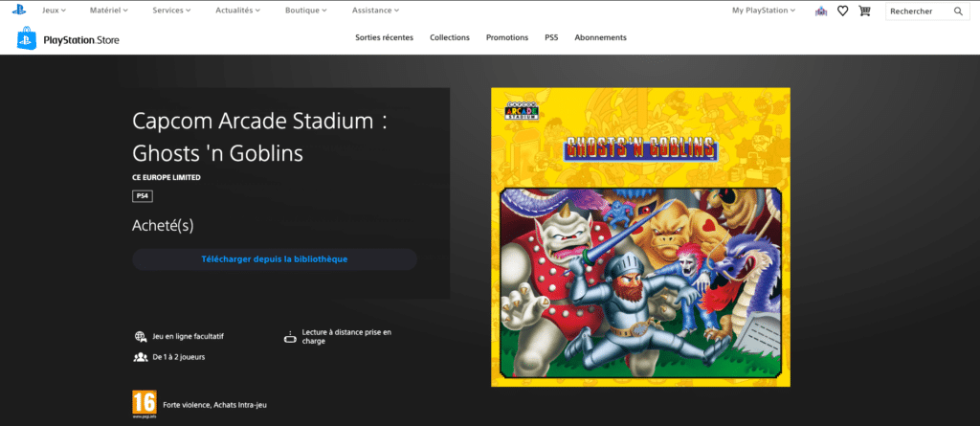Expand the Jeux menu
Viewport: 980px width, 426px height.
54,11
